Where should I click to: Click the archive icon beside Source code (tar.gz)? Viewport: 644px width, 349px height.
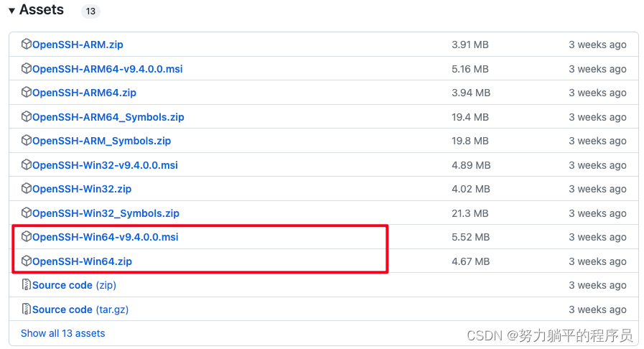(27, 309)
